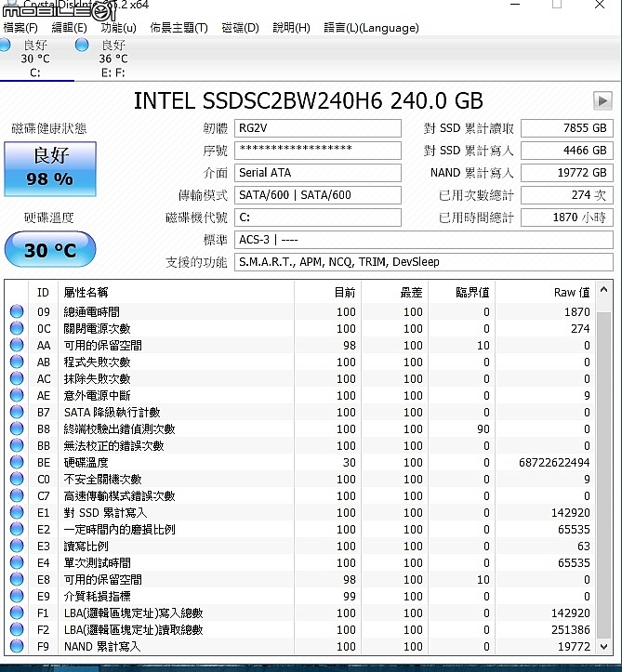Click the status icon of row AB 程式失敗次數
This screenshot has height=672, width=622.
point(17,362)
